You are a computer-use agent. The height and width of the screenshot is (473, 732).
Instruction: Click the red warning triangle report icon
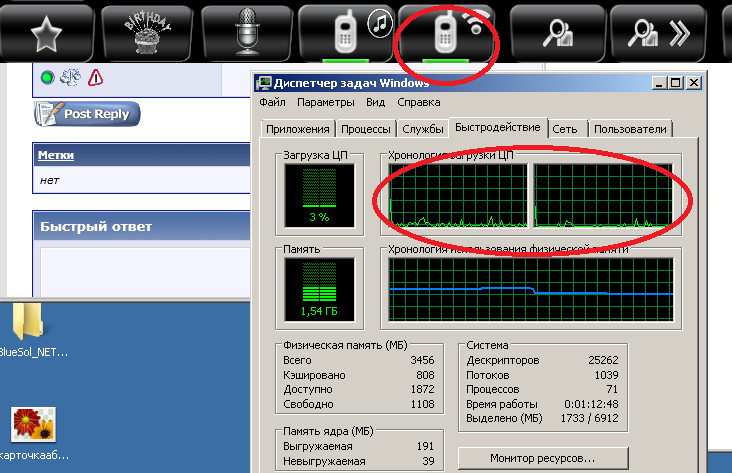click(96, 78)
